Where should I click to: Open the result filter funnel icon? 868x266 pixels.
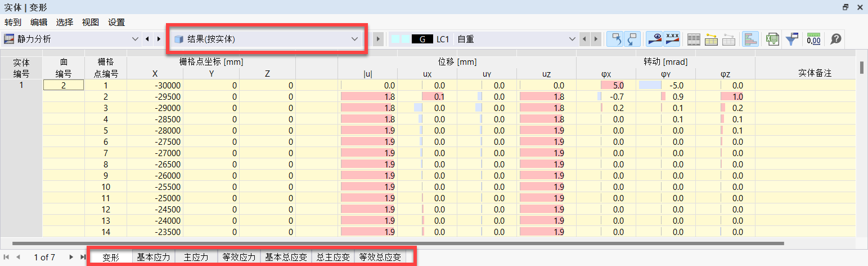pyautogui.click(x=792, y=39)
